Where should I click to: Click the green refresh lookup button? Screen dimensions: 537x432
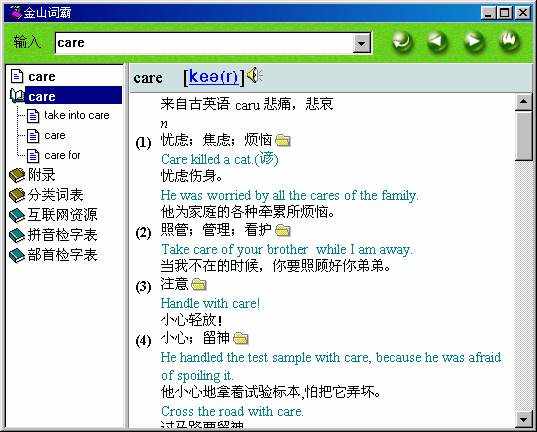pos(402,41)
